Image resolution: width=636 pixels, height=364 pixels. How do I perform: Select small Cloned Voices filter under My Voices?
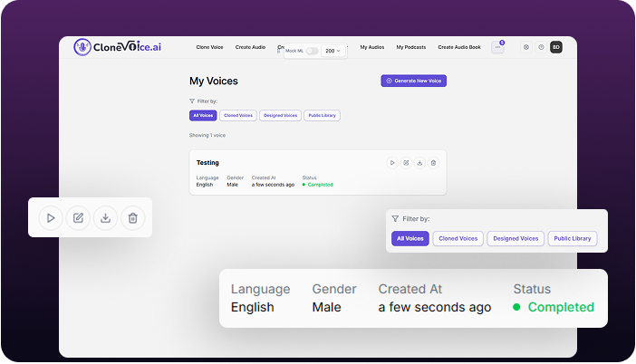[237, 116]
